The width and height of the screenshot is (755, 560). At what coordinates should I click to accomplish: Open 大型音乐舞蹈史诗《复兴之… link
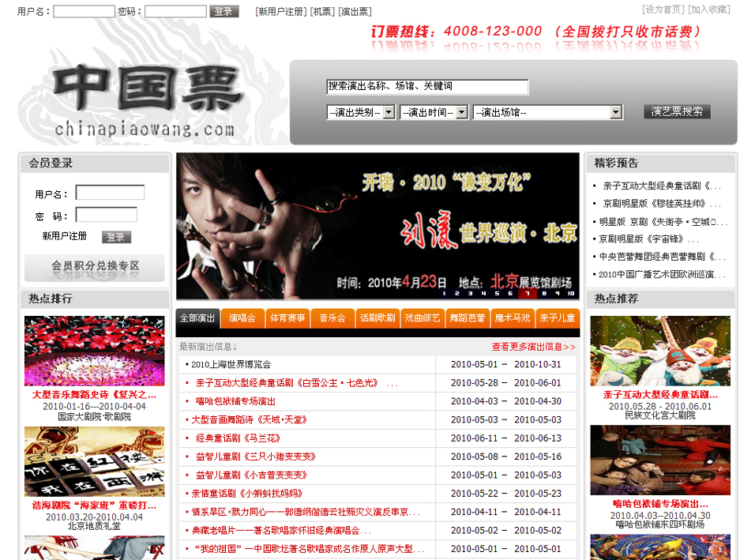click(x=95, y=395)
